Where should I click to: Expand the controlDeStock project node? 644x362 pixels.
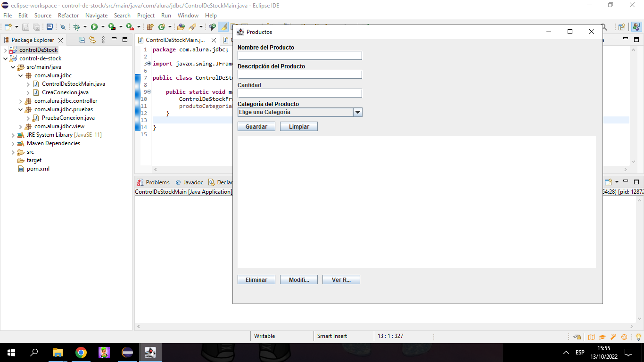point(5,50)
